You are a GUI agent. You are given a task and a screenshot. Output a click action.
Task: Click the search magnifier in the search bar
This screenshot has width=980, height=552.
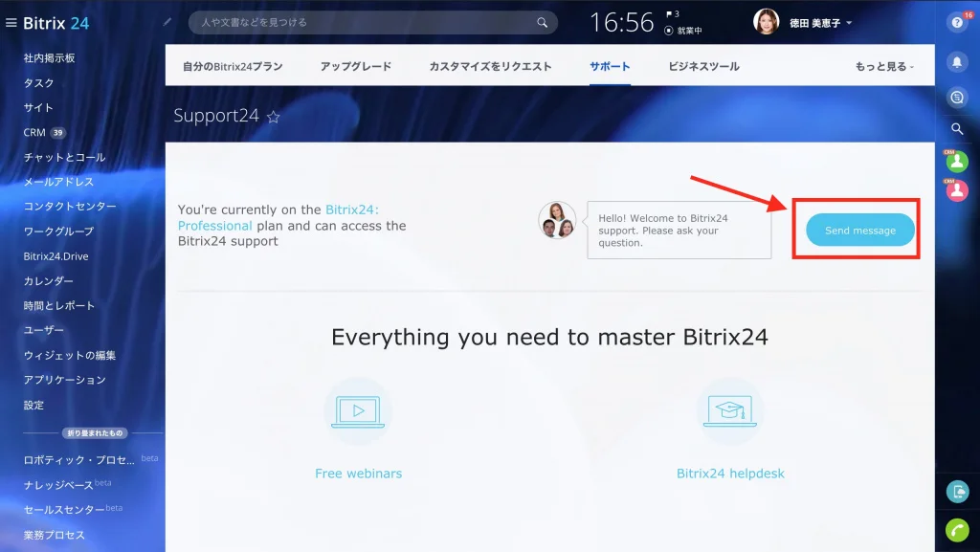tap(542, 22)
